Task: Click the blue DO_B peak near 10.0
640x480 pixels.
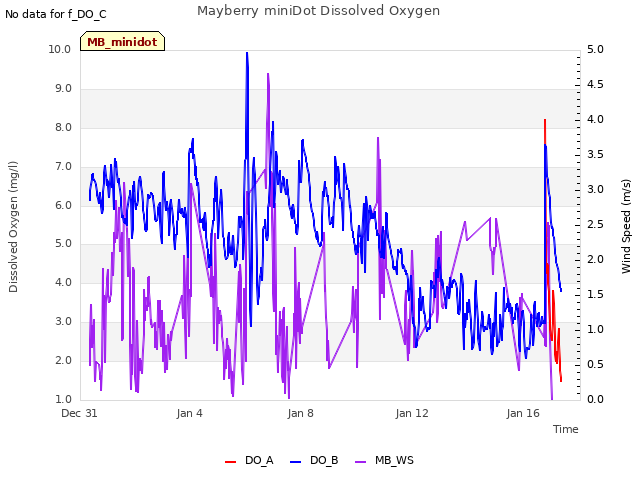Action: pos(247,54)
